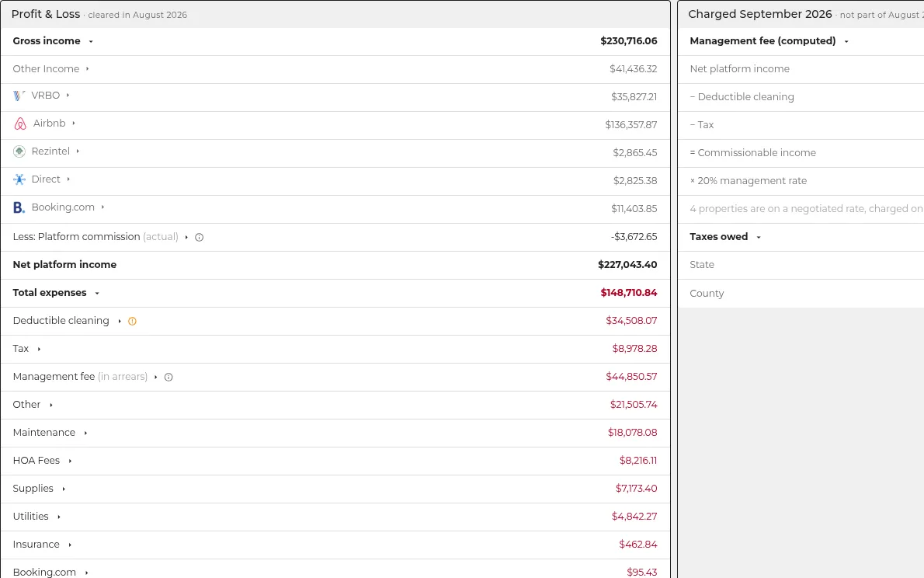Image resolution: width=924 pixels, height=578 pixels.
Task: Click the Direct channel icon
Action: [19, 179]
